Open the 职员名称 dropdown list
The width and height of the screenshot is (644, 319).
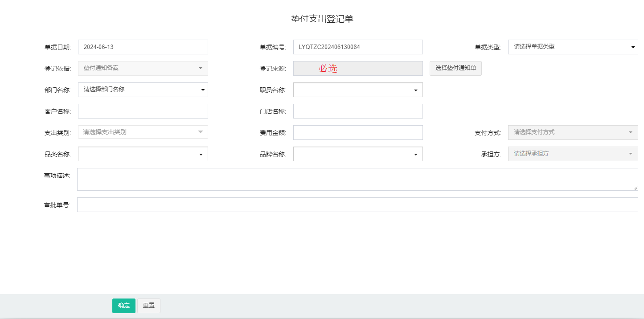[x=357, y=90]
